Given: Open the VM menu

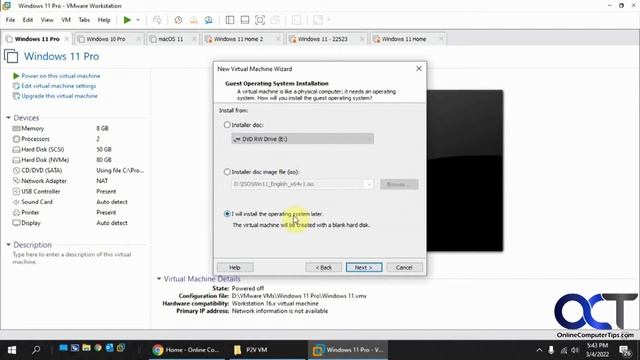Looking at the screenshot, I should [x=66, y=20].
